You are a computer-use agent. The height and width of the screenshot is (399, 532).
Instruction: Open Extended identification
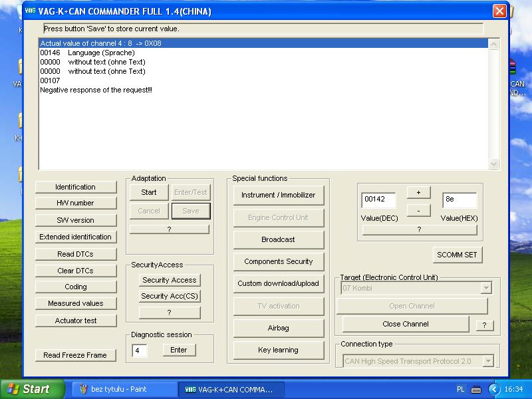[x=76, y=237]
